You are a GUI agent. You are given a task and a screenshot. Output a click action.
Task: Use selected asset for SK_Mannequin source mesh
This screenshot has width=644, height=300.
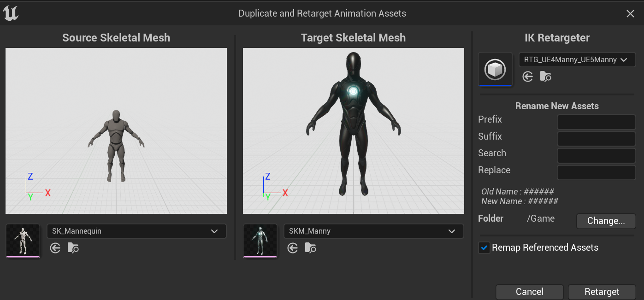tap(55, 248)
